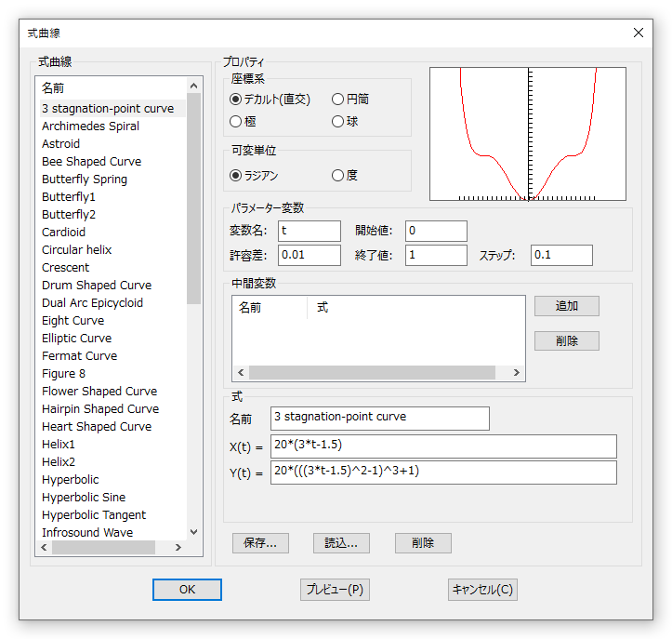
Task: Select "Infrosound Wave" in the list
Action: coord(87,532)
